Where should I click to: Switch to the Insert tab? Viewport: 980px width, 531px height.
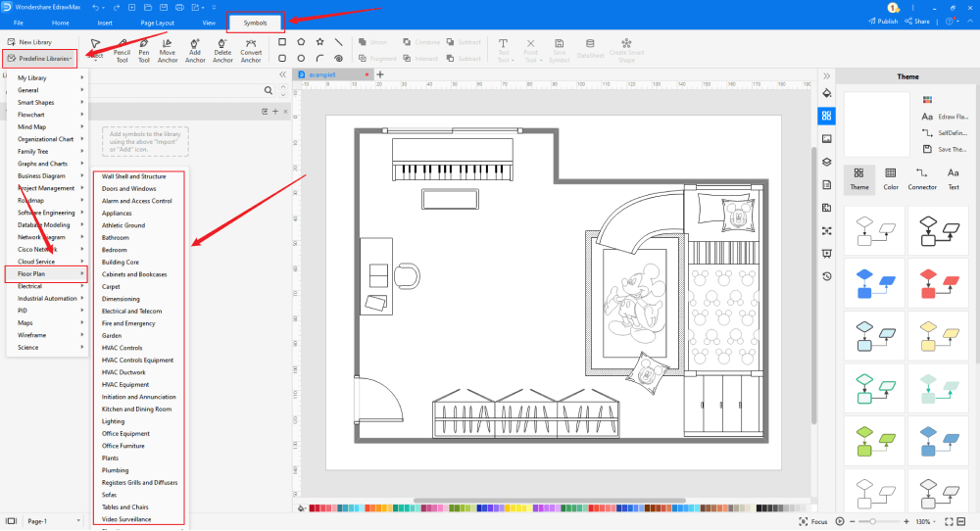coord(105,23)
